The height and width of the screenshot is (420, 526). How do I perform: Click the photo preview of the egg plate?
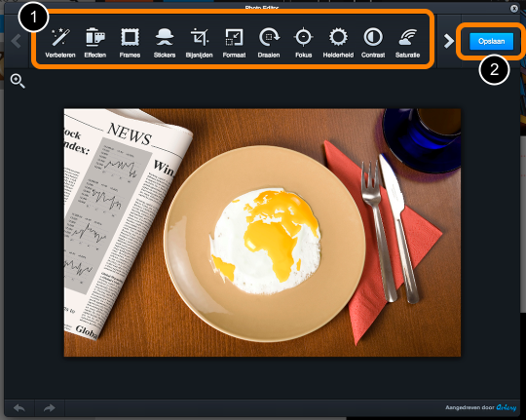pyautogui.click(x=262, y=232)
